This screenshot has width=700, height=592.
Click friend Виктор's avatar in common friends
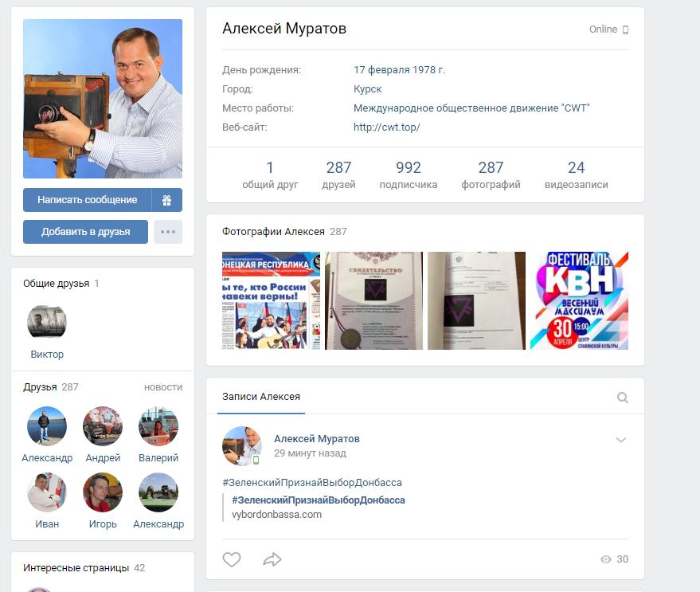pyautogui.click(x=47, y=323)
